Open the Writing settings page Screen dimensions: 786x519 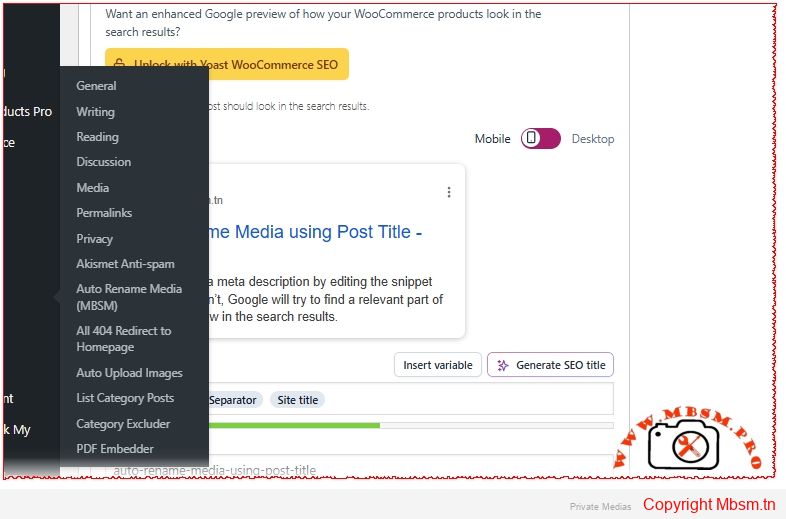coord(95,111)
